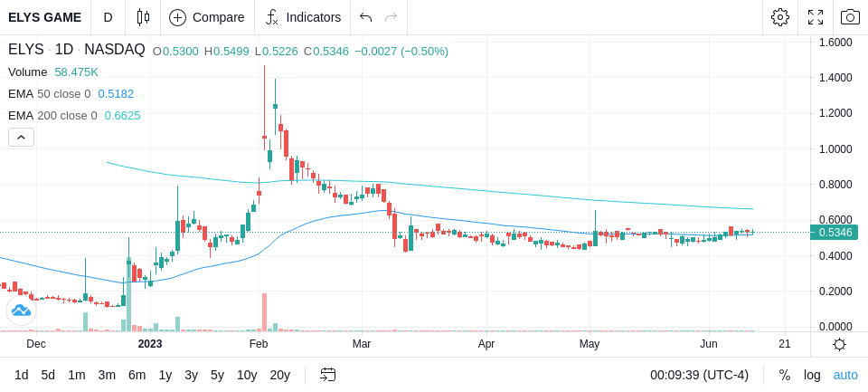Set range to 5y
868x392 pixels.
217,375
